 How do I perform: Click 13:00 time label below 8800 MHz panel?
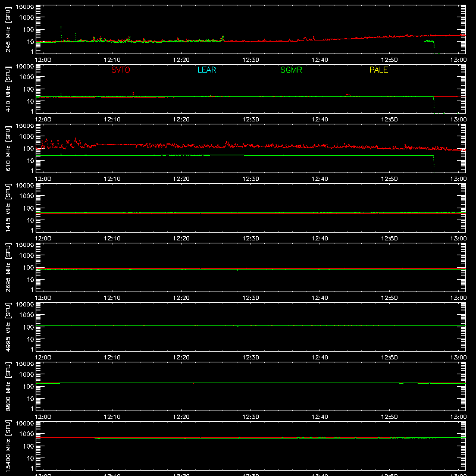tap(458, 417)
